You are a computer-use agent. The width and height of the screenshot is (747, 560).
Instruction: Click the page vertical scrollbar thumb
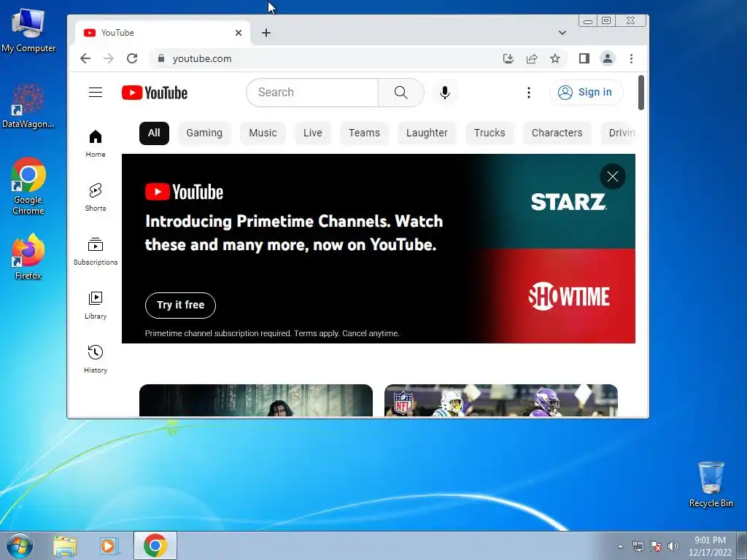[x=641, y=93]
